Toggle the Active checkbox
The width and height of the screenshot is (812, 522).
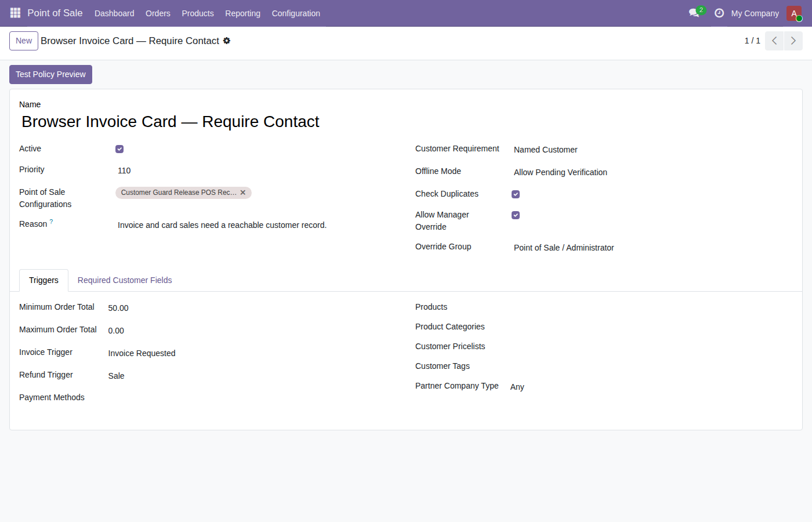(119, 149)
